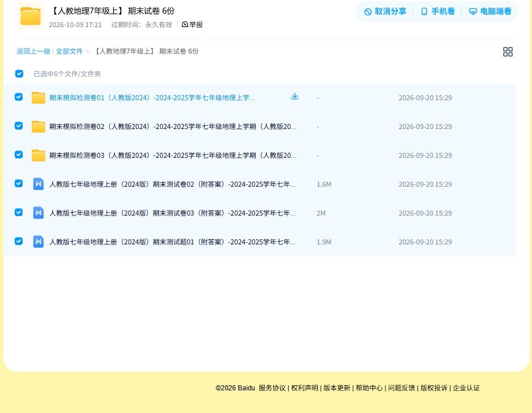Click the 2M file size value
This screenshot has height=413, width=532.
coord(321,213)
